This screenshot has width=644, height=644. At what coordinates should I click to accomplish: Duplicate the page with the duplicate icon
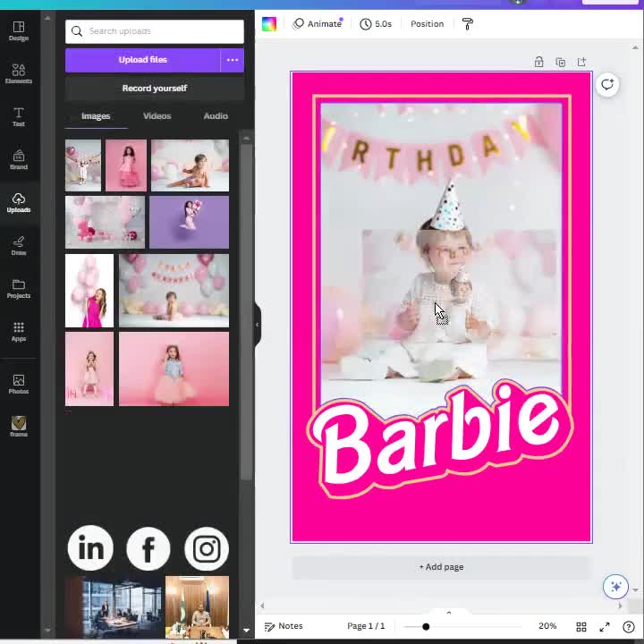point(560,62)
